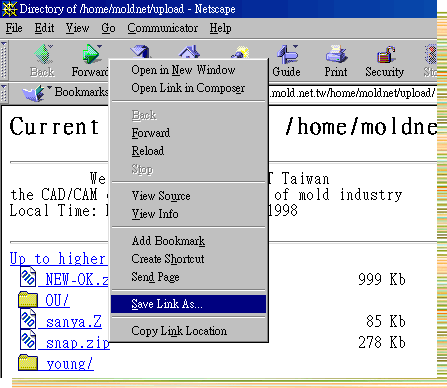The height and width of the screenshot is (388, 447).
Task: Open the Bookmarks icon in location bar
Action: [x=33, y=93]
